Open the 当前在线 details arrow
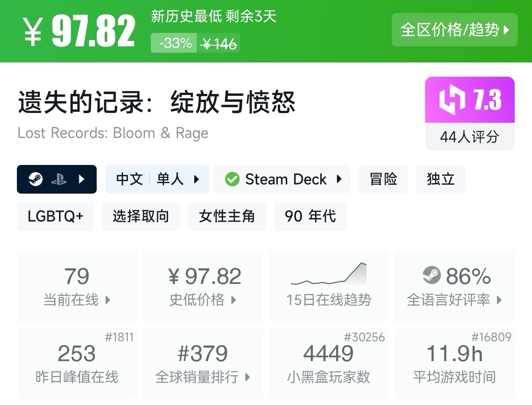The height and width of the screenshot is (405, 532). coord(108,300)
